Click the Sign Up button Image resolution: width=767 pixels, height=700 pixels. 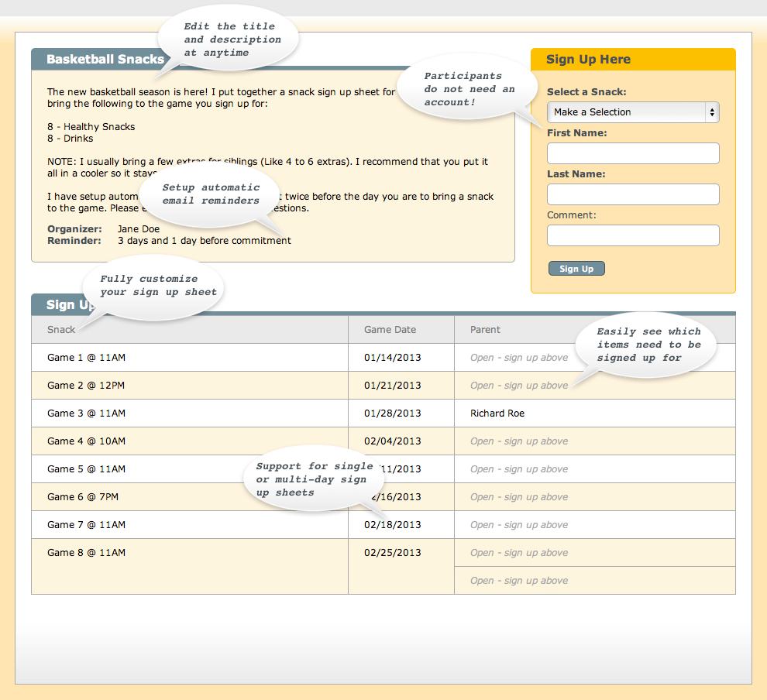point(576,269)
